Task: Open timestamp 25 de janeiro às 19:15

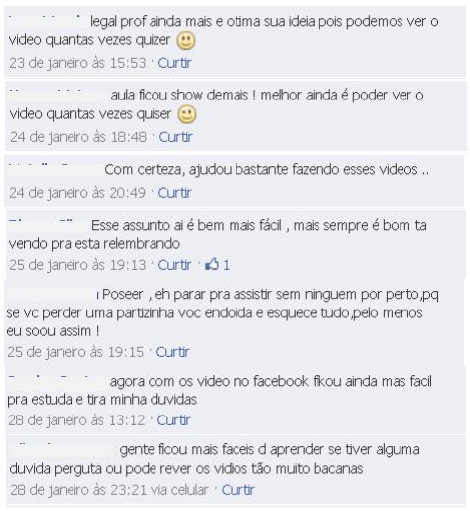Action: [76, 352]
